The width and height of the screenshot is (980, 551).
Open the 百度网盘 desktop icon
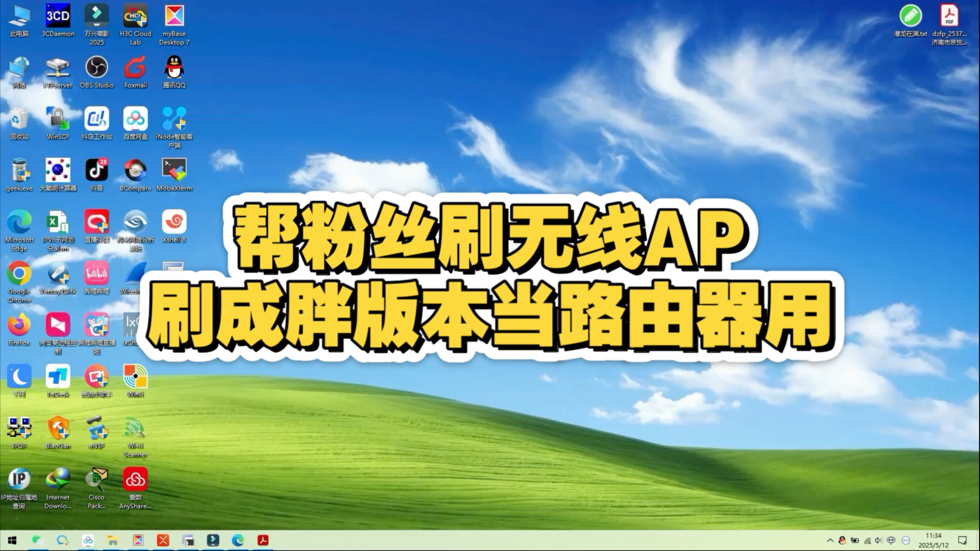pyautogui.click(x=135, y=124)
